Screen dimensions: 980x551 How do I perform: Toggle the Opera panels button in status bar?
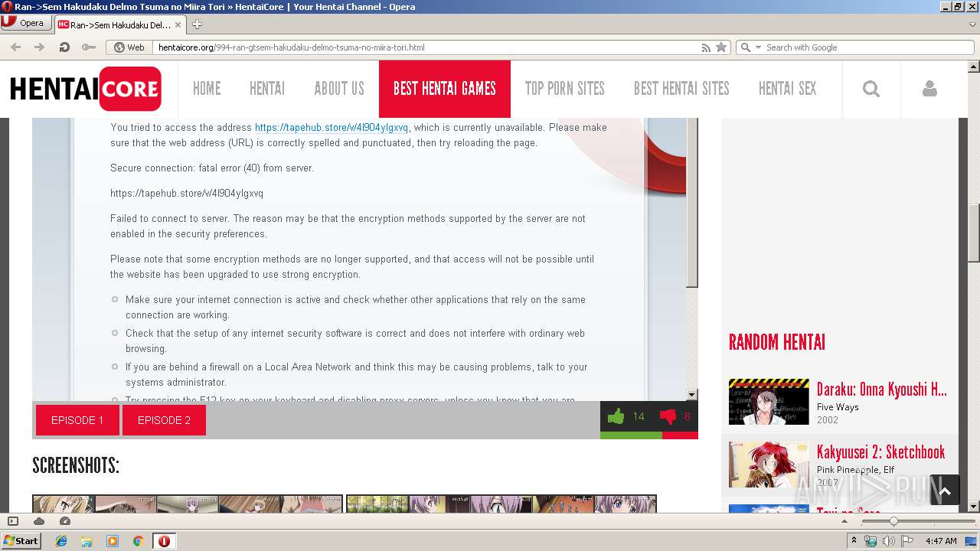13,521
